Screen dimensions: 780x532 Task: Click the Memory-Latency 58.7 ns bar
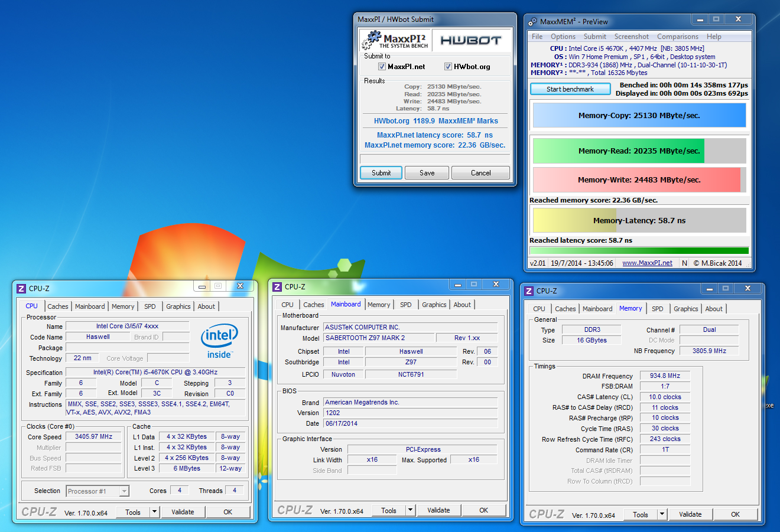point(639,221)
